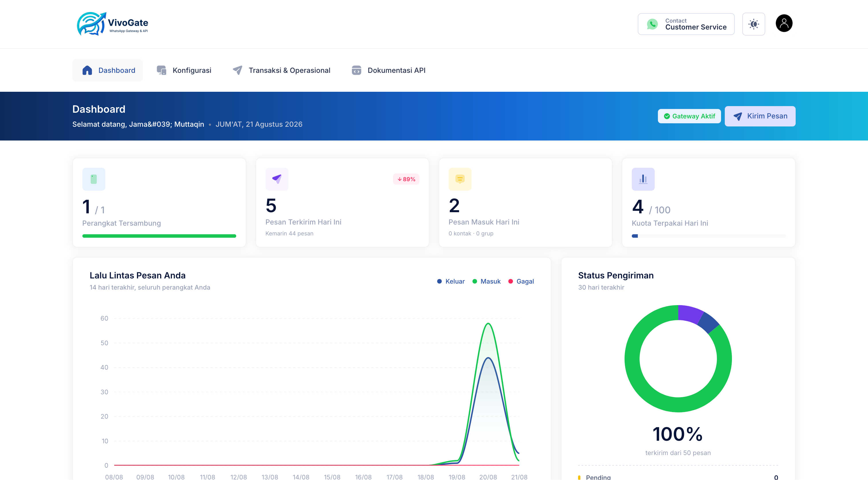Toggle the Keluar legend series
The width and height of the screenshot is (868, 480).
pos(451,281)
